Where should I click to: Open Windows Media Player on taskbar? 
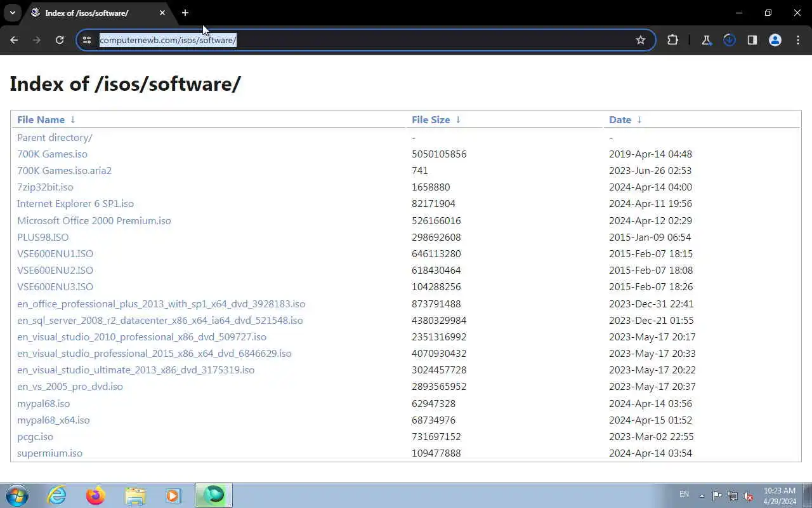173,495
